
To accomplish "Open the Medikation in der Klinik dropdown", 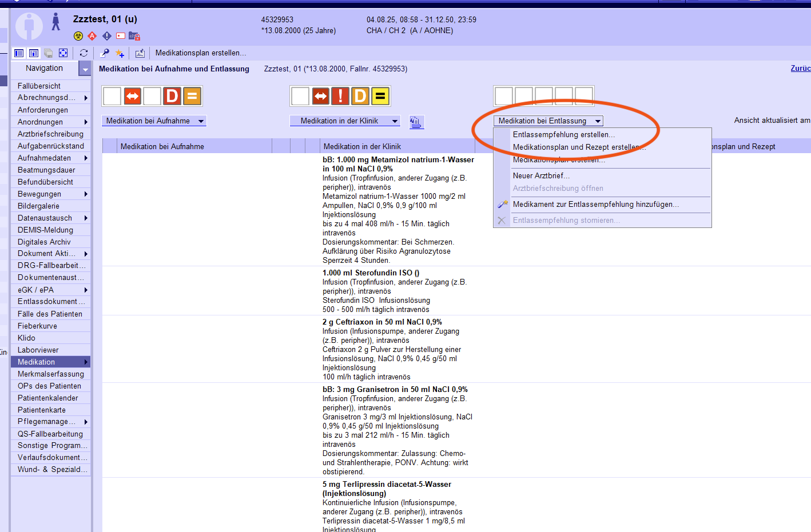I will [x=345, y=121].
